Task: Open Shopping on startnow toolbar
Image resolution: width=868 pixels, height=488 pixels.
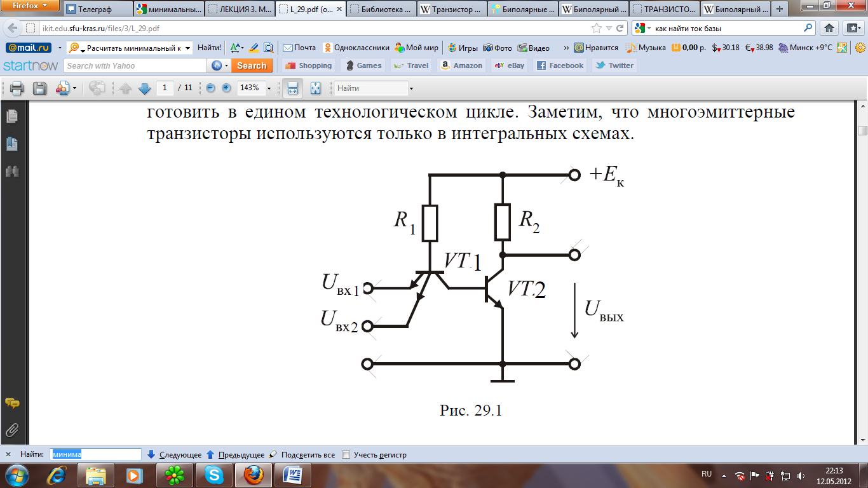Action: click(308, 65)
